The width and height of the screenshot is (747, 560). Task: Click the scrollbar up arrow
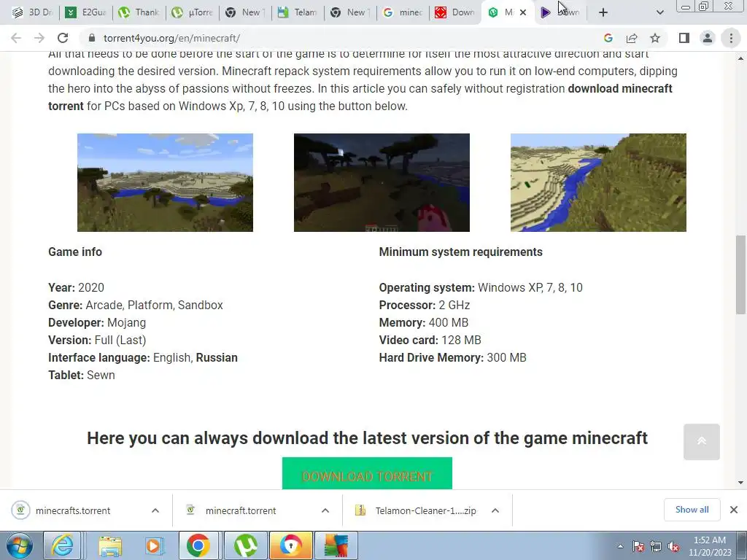pos(740,58)
